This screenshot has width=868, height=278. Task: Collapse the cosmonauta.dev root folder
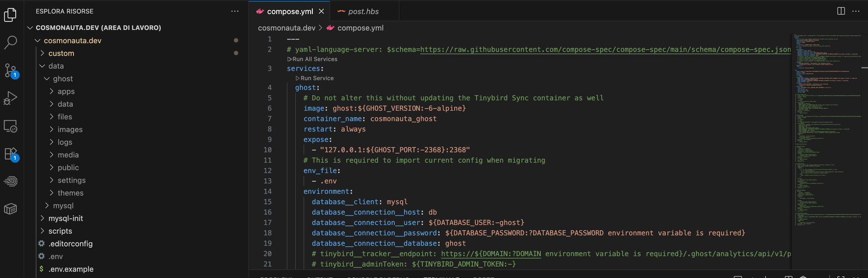click(38, 40)
